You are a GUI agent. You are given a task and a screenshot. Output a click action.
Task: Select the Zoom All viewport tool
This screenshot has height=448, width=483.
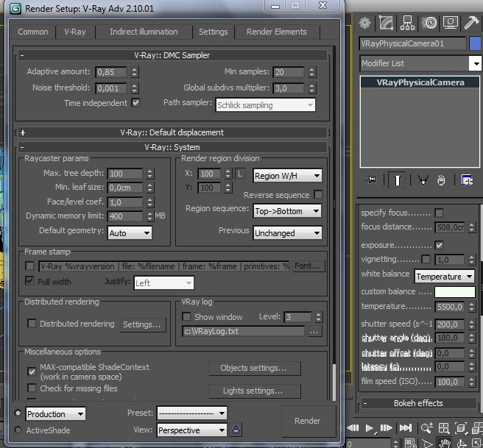pos(444,428)
